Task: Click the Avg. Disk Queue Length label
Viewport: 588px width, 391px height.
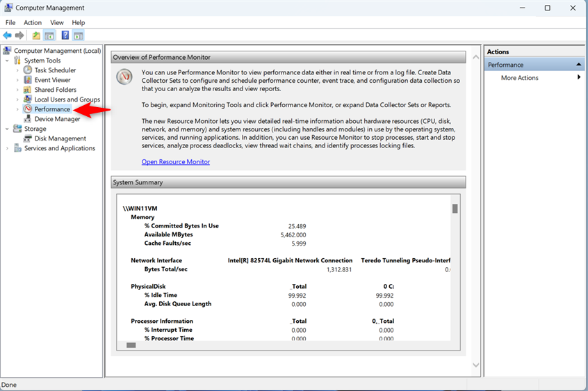Action: click(x=178, y=304)
